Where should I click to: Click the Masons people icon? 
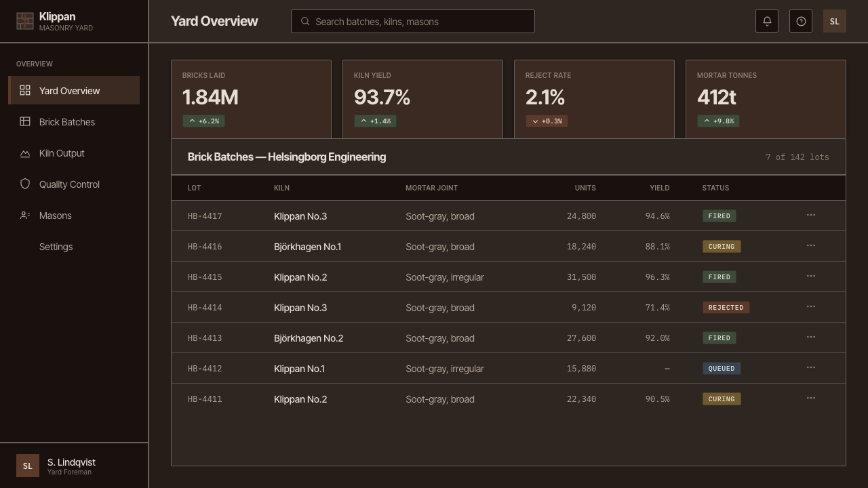25,216
